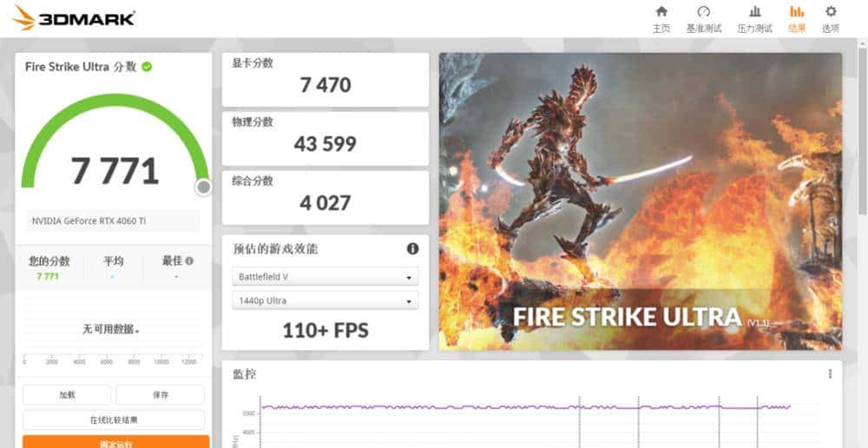The height and width of the screenshot is (448, 868).
Task: Switch to the 结果 results tab
Action: 797,19
